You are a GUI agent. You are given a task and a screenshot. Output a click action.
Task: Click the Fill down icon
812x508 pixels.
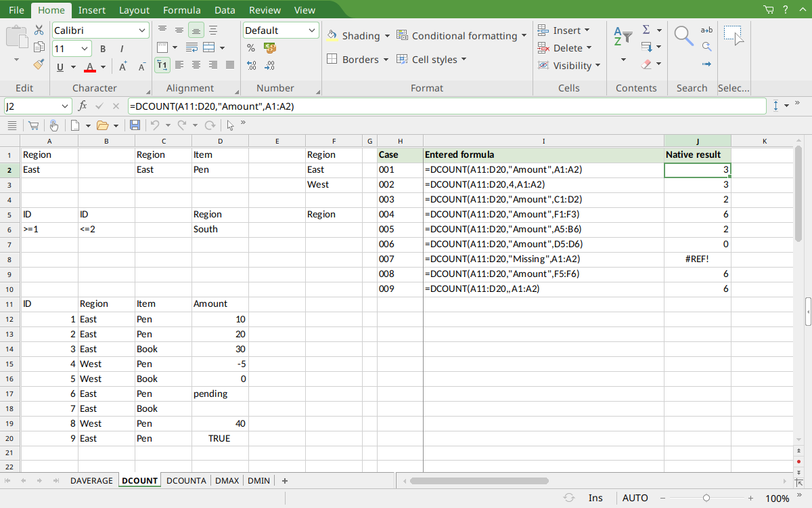pos(646,47)
